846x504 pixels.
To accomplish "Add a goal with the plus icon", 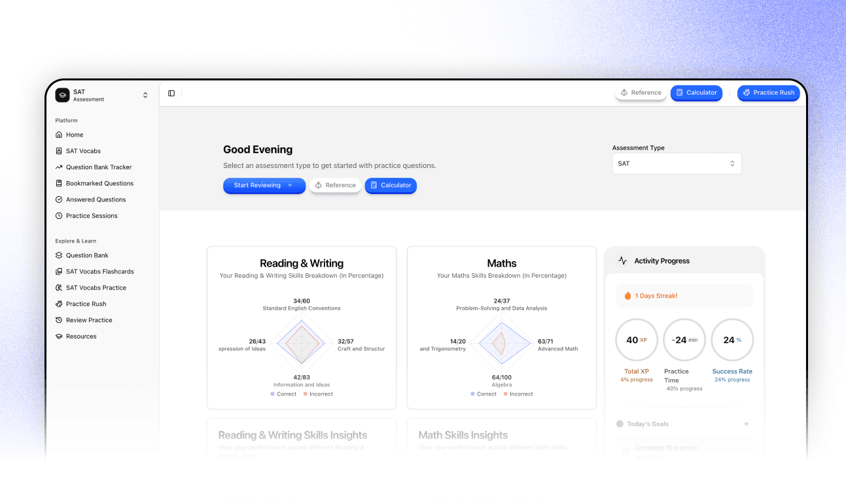I will pyautogui.click(x=746, y=424).
